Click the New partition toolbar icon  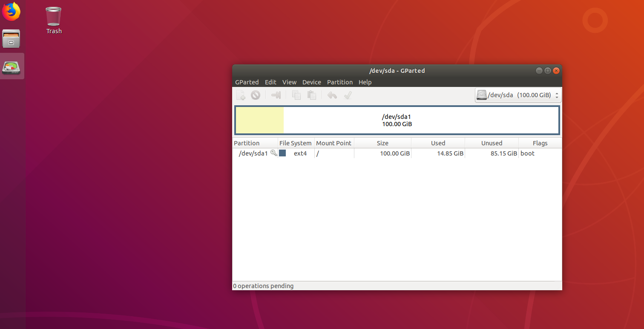[x=241, y=95]
